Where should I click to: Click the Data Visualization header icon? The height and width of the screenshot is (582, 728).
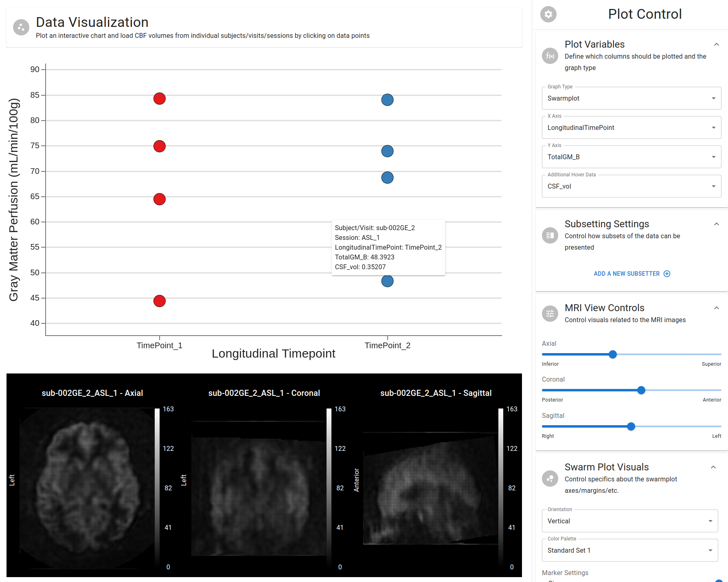[21, 27]
